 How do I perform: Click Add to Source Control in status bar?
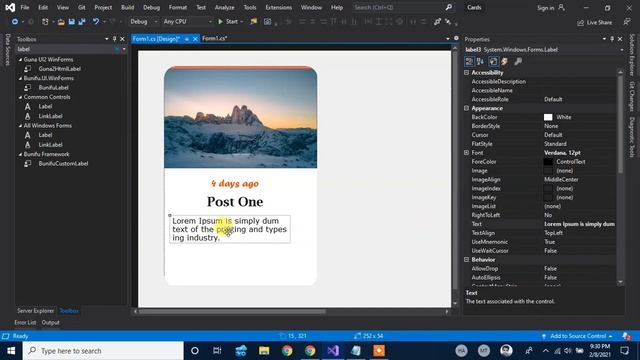[x=578, y=336]
